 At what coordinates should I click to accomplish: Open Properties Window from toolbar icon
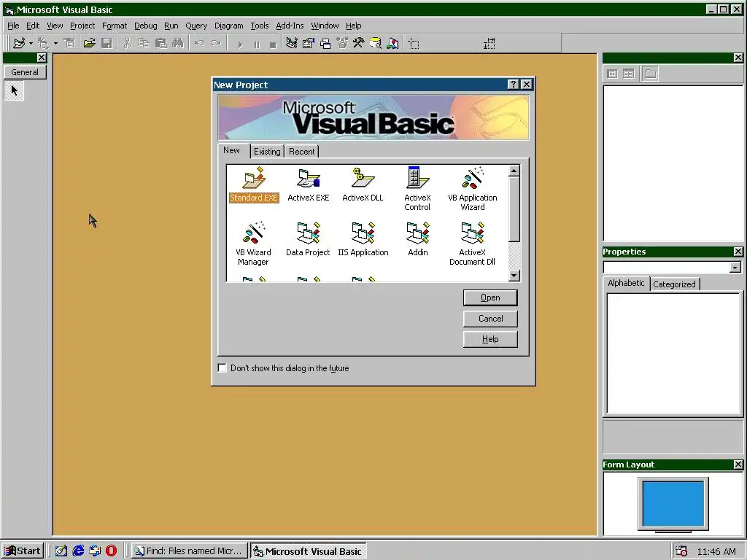[309, 43]
